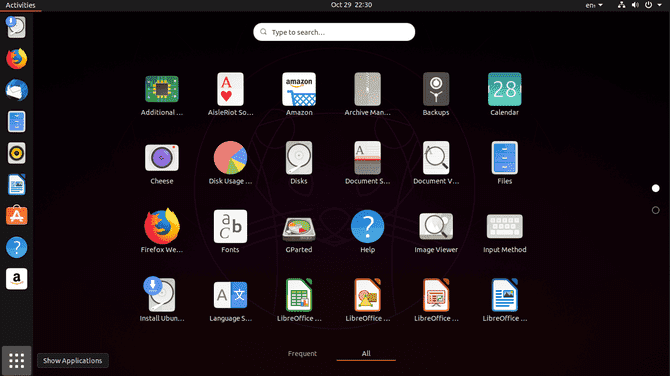This screenshot has height=376, width=670.
Task: Switch to the Frequent tab
Action: coord(302,353)
